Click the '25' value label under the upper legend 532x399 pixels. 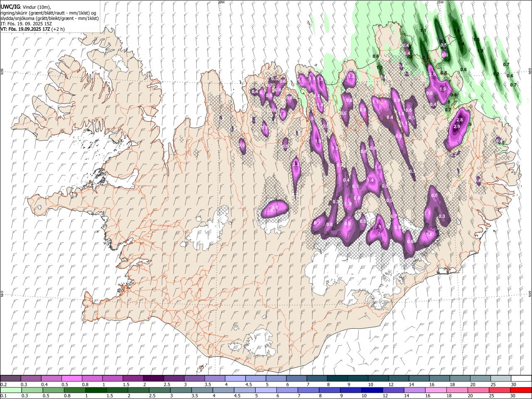click(x=493, y=384)
